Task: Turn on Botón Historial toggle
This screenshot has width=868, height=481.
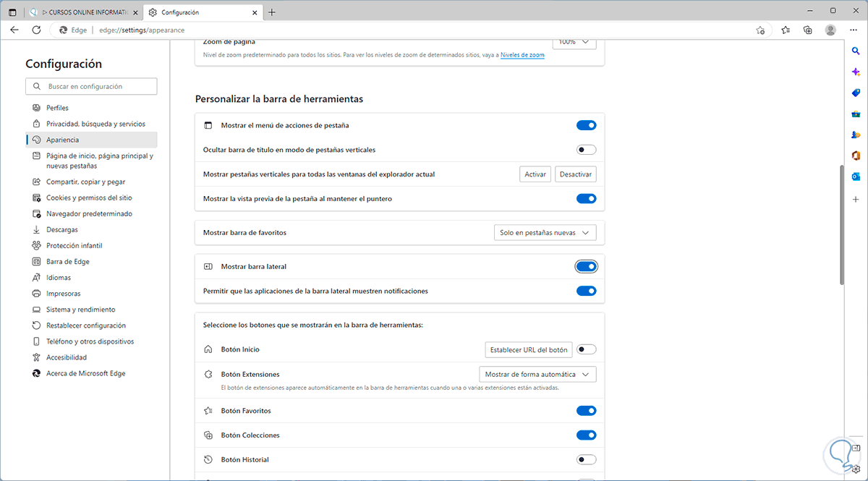Action: click(586, 460)
